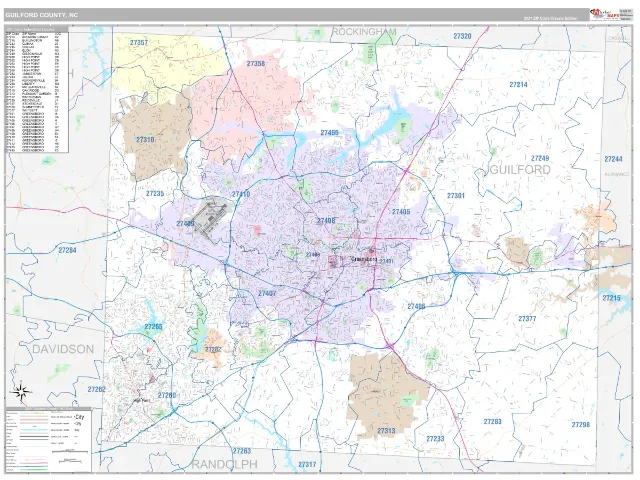Select ZIP code label 27358
640x480 pixels.
(x=256, y=64)
